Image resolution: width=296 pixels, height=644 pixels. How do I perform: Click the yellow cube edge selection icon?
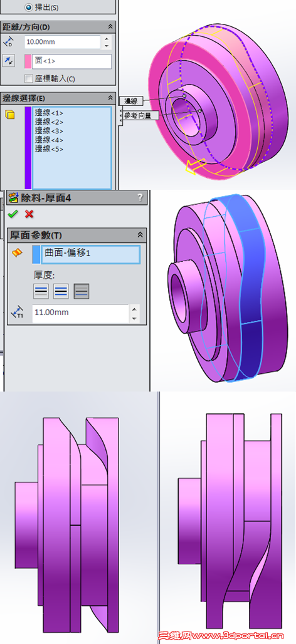[x=10, y=115]
